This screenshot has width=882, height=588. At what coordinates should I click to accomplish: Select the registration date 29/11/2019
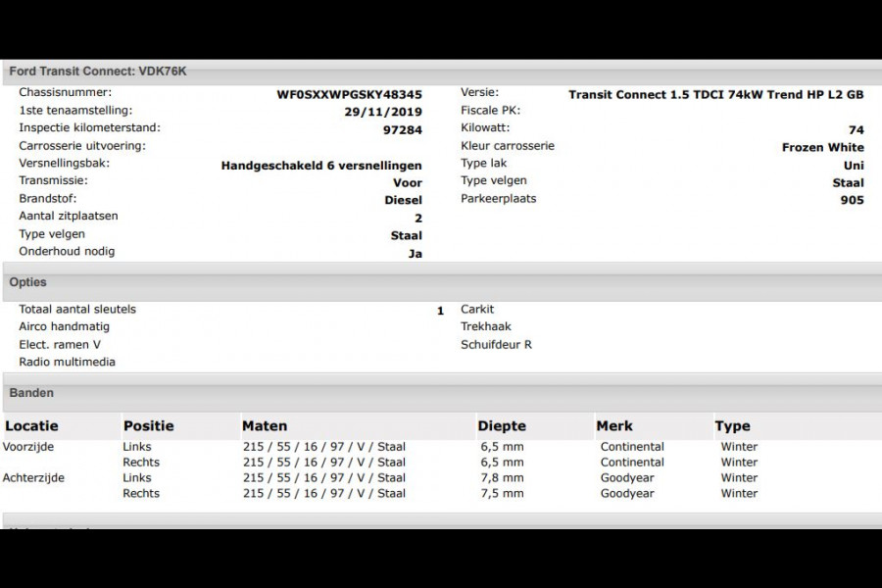[x=388, y=113]
